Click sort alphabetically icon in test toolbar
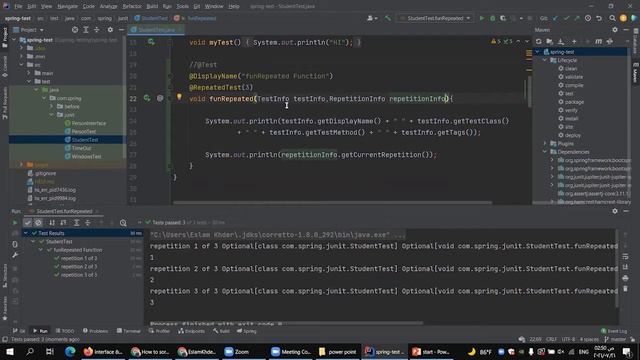The width and height of the screenshot is (640, 360). tap(52, 223)
